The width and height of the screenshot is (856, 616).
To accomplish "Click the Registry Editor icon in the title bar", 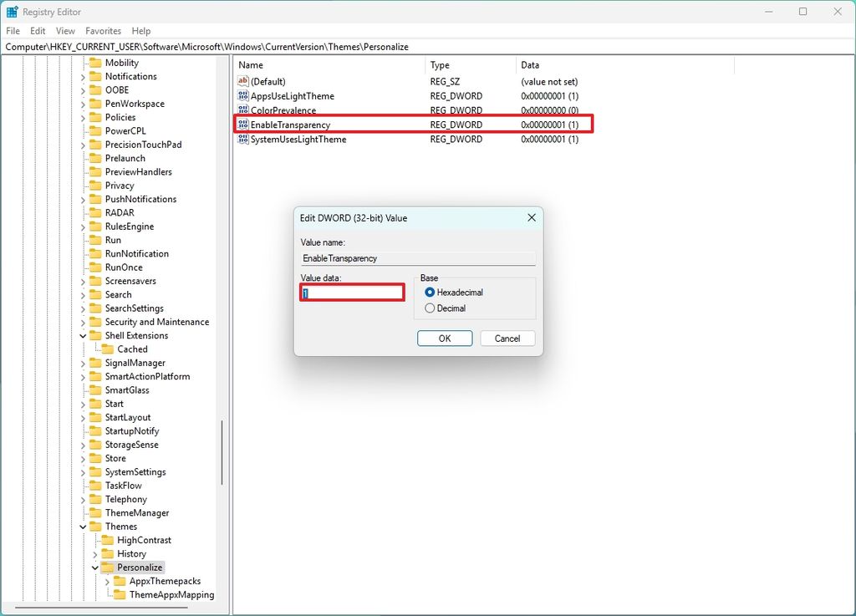I will pos(11,11).
